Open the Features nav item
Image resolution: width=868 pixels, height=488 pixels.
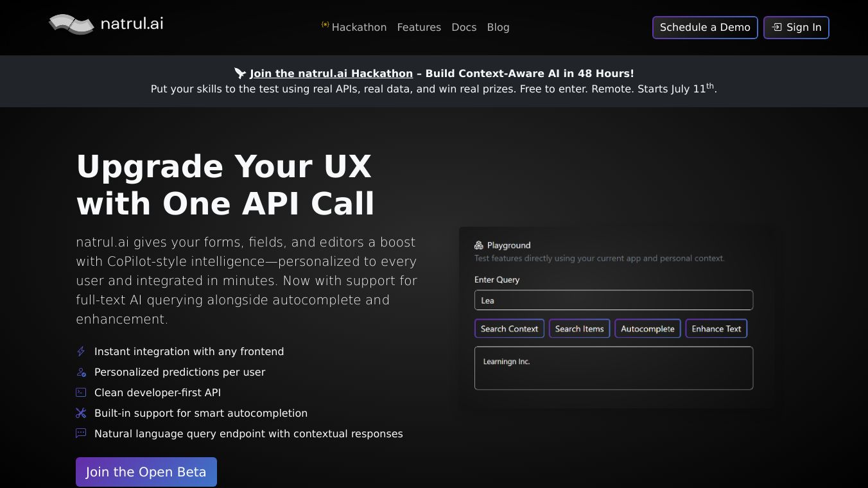click(x=419, y=27)
